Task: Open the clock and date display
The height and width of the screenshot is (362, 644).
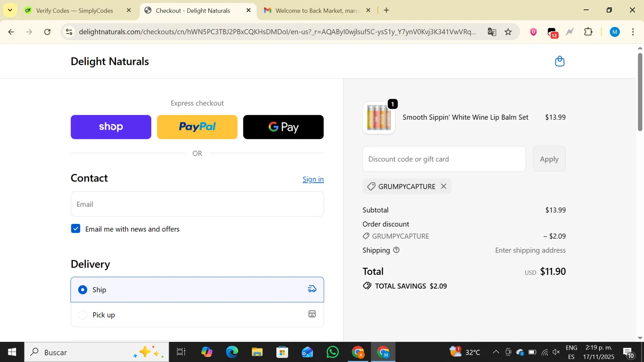Action: [x=598, y=352]
